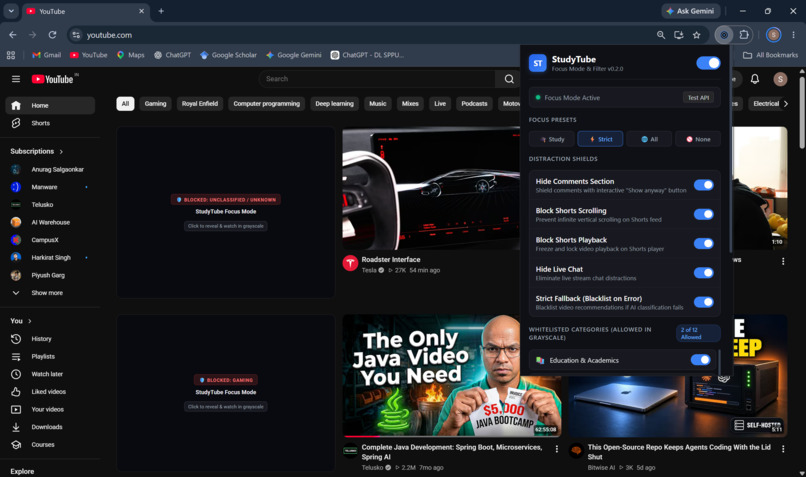This screenshot has height=477, width=806.
Task: Open the new tab plus button
Action: click(x=161, y=11)
